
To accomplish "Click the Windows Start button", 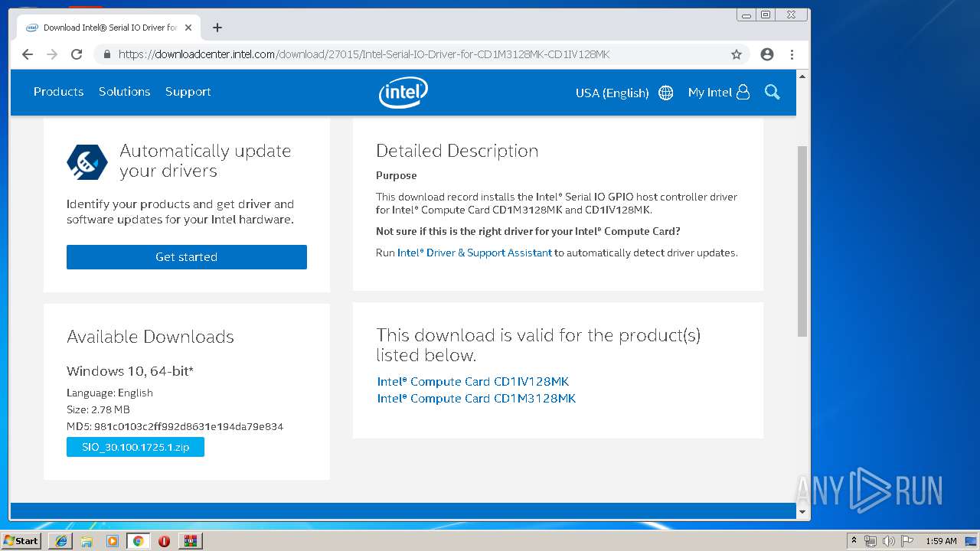I will click(x=21, y=541).
